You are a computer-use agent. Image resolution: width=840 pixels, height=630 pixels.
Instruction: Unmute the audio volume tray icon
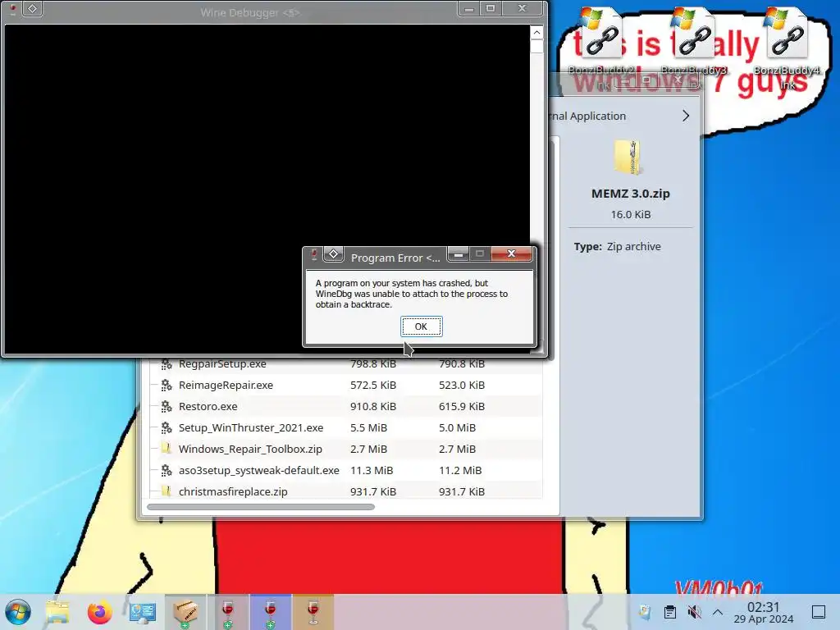click(694, 612)
